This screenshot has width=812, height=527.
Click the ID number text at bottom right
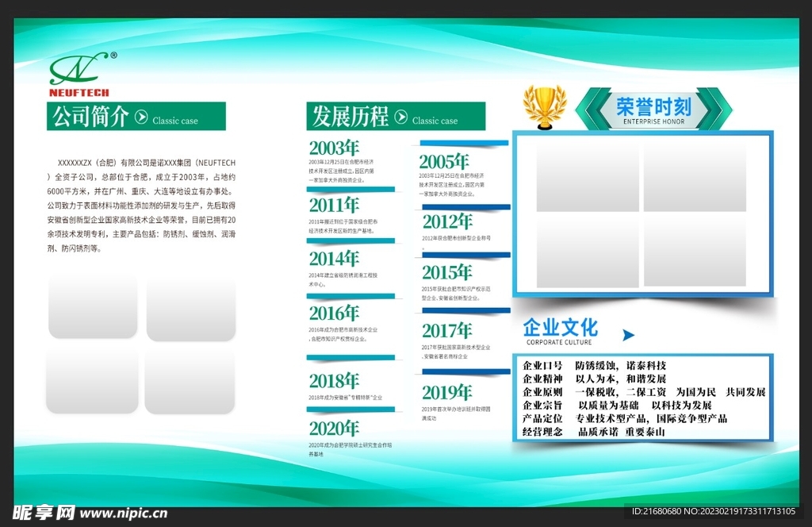pyautogui.click(x=713, y=511)
